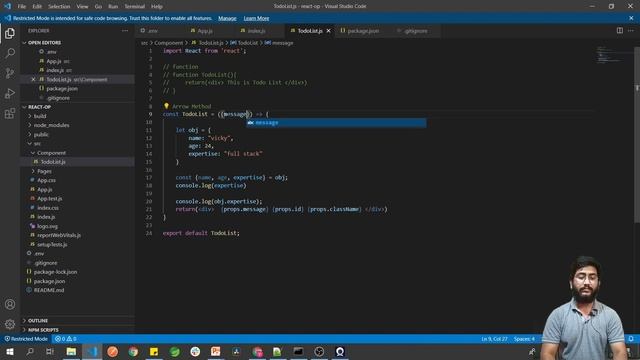Click Component breadcrumb folder

click(x=169, y=43)
